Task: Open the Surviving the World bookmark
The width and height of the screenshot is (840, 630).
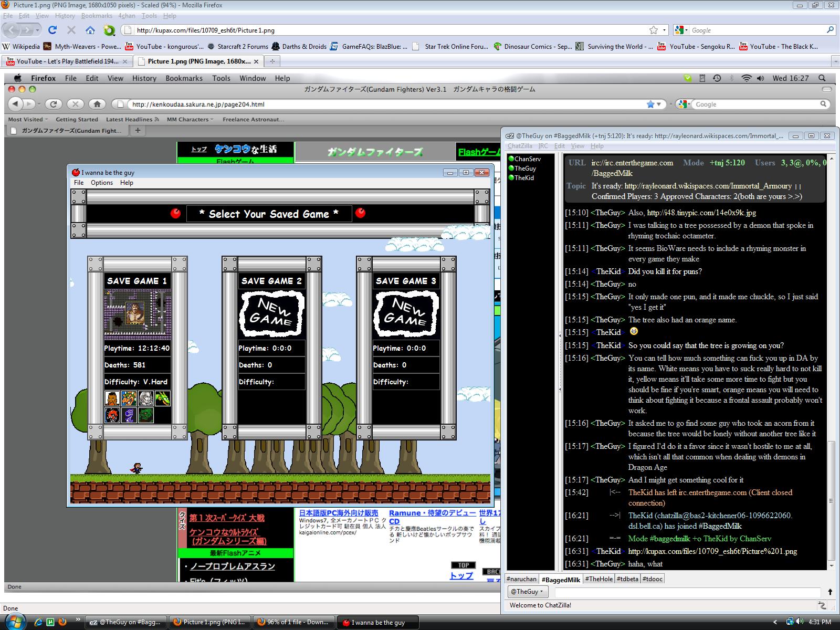Action: pos(614,46)
